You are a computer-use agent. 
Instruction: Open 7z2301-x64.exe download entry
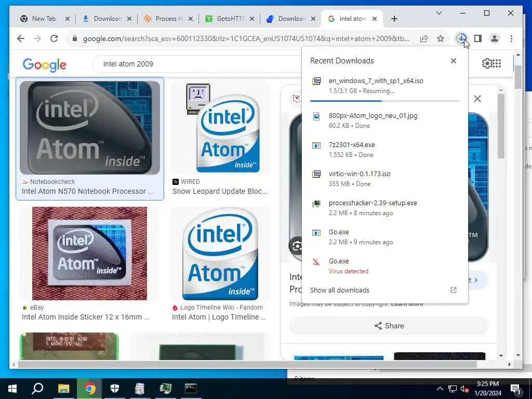pos(384,149)
